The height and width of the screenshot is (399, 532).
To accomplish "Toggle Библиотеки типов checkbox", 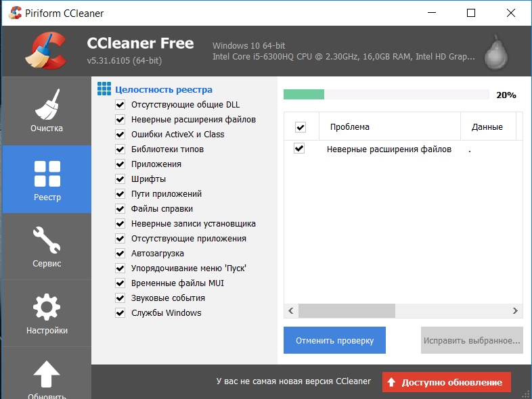I will pos(120,149).
